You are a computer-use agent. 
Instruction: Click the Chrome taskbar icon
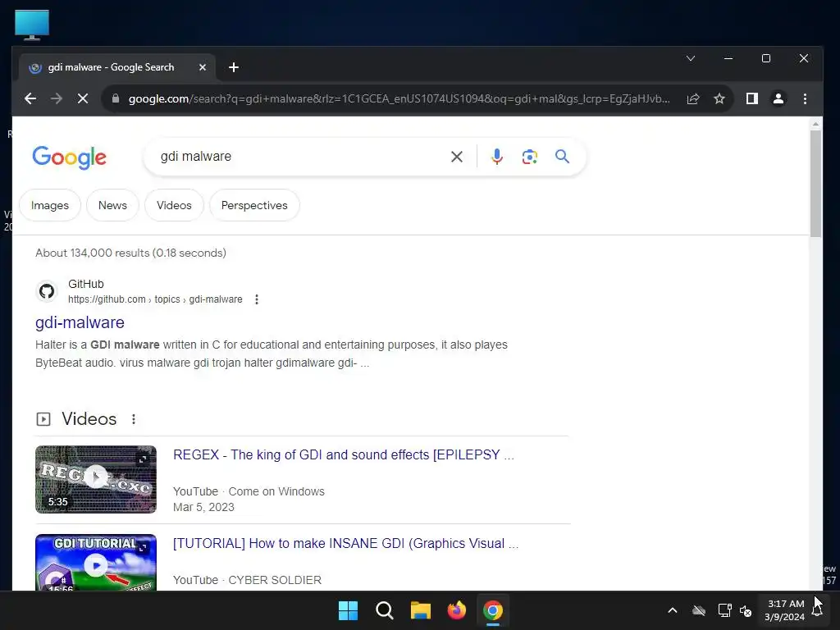point(493,610)
